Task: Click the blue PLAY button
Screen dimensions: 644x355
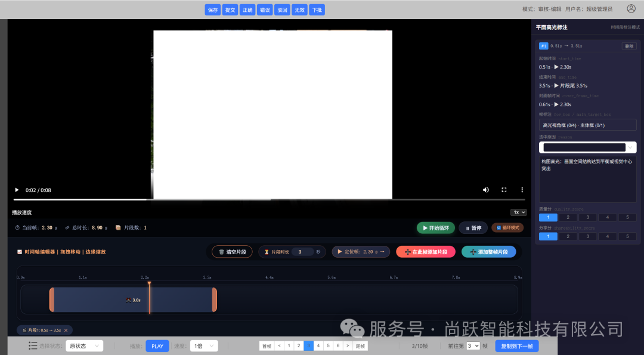Action: pos(157,346)
